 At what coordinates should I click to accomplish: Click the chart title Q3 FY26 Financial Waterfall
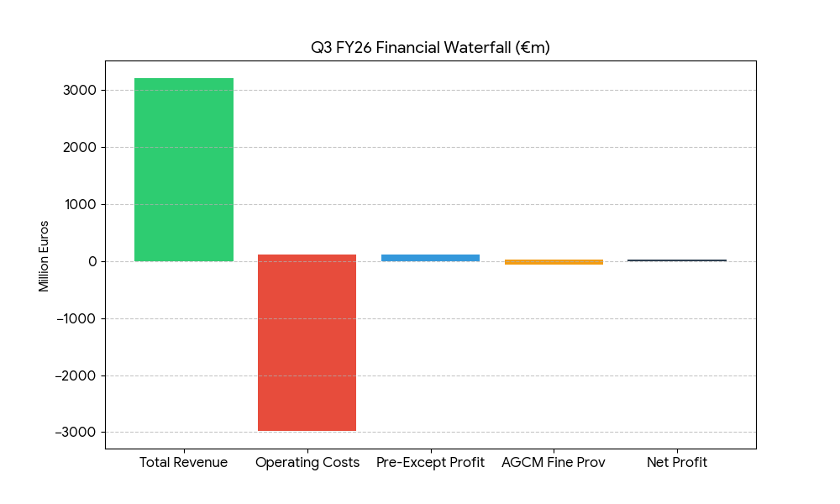430,48
